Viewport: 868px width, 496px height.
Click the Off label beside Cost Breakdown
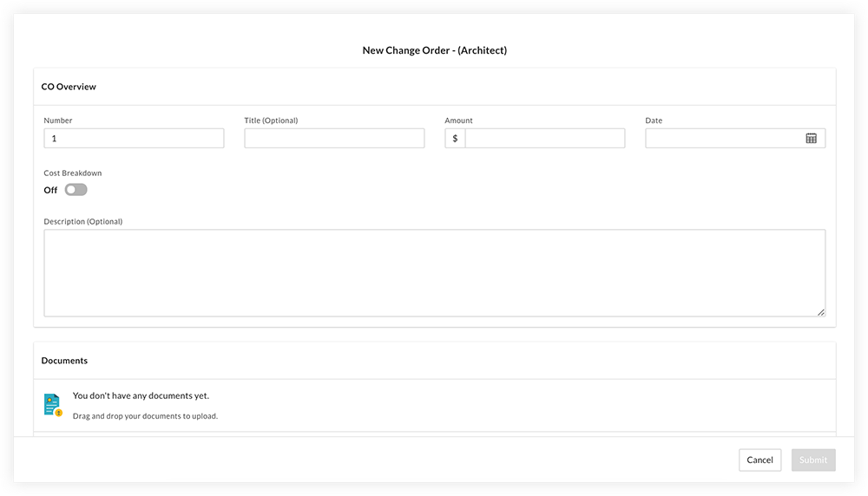pos(50,190)
